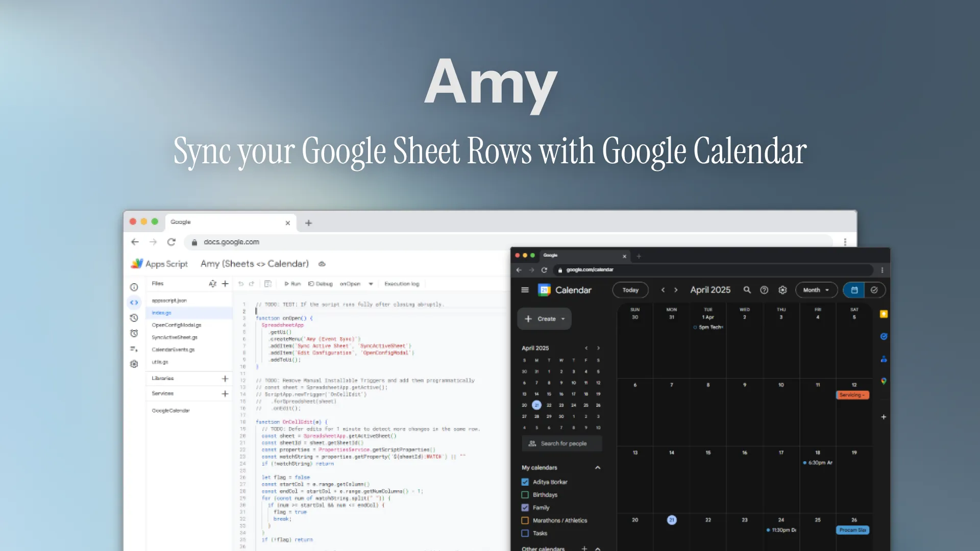Open the Execution log
The width and height of the screenshot is (980, 551).
click(402, 284)
